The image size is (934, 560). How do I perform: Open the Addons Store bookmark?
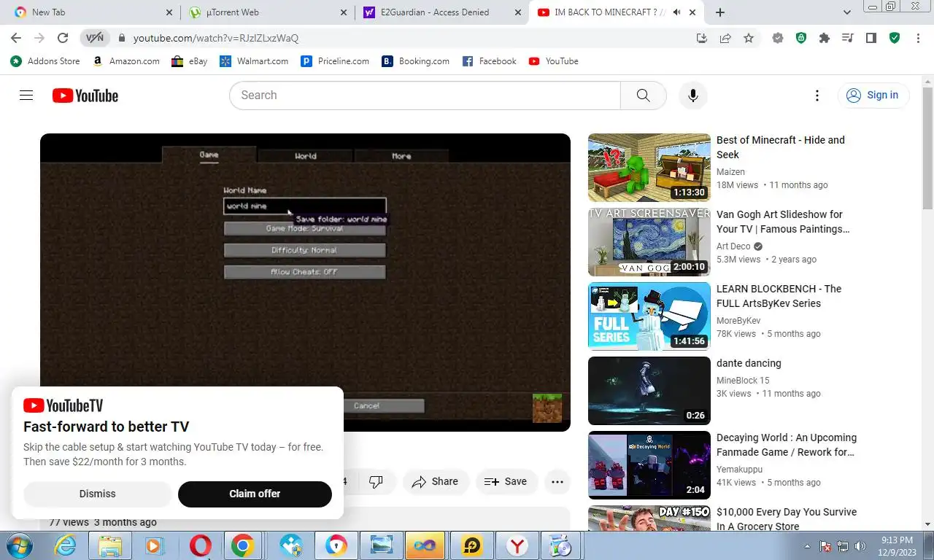(45, 61)
